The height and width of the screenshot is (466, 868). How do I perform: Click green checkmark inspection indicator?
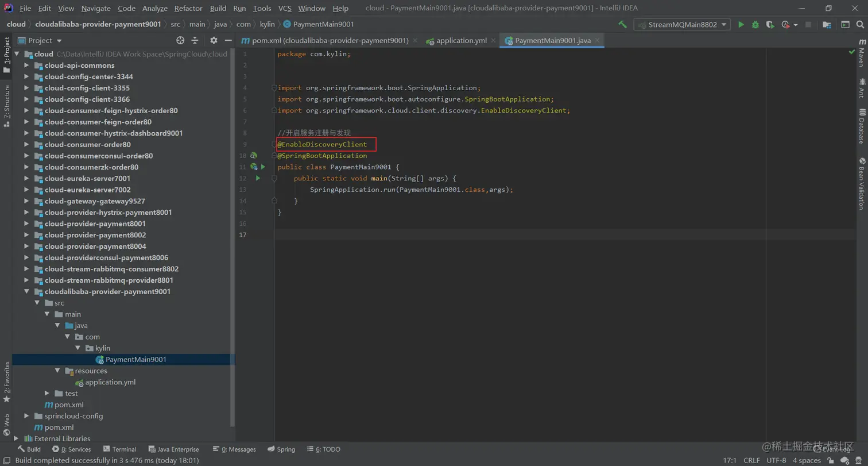click(852, 52)
